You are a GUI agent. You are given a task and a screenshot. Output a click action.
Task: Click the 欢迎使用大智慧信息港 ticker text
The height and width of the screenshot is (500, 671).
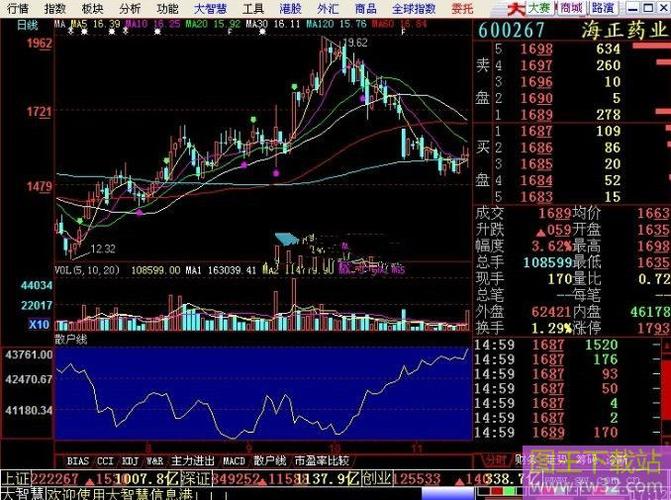pyautogui.click(x=120, y=494)
